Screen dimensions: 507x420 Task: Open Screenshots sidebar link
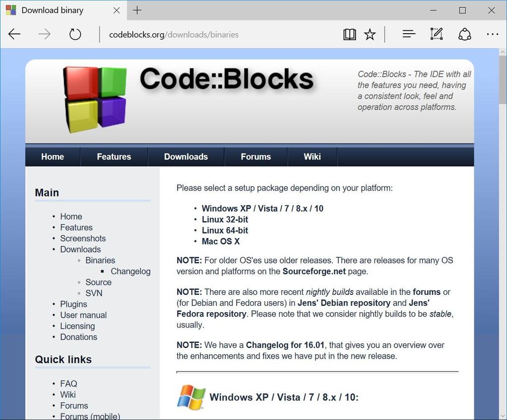[x=83, y=238]
